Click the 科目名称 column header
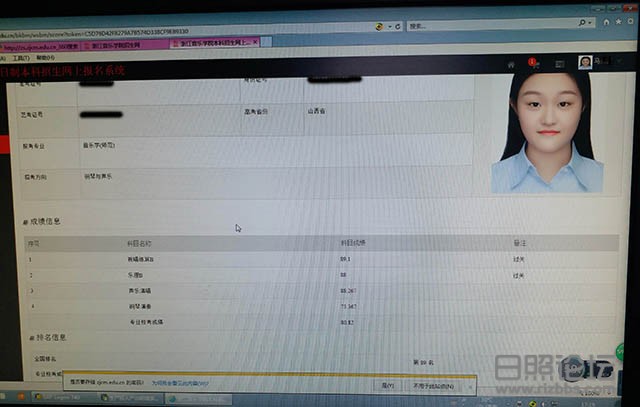This screenshot has width=640, height=407. (139, 244)
